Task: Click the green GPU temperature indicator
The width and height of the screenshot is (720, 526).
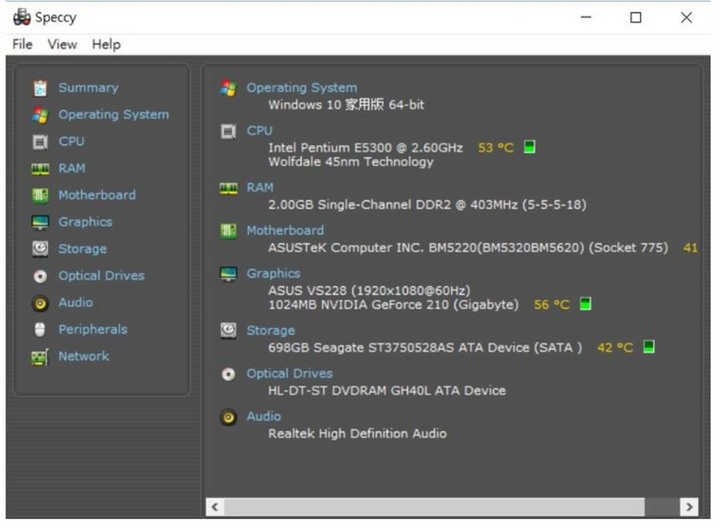Action: [x=585, y=303]
